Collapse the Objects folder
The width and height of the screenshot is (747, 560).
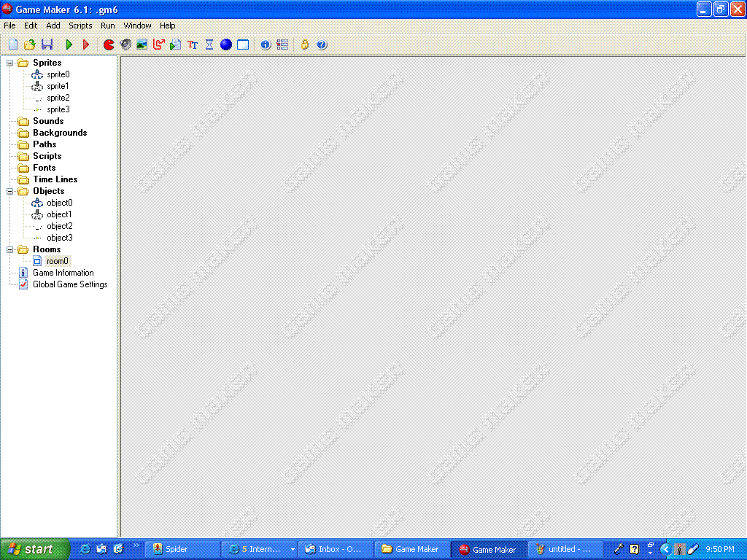(9, 192)
